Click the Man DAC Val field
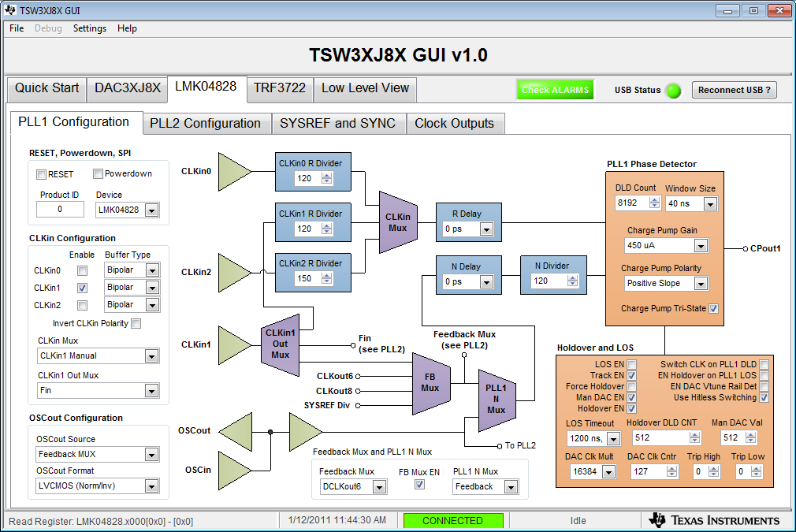796x532 pixels. tap(732, 437)
